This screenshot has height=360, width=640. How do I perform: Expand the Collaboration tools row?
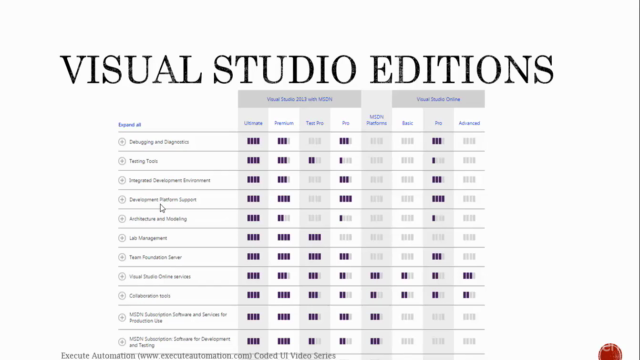122,296
